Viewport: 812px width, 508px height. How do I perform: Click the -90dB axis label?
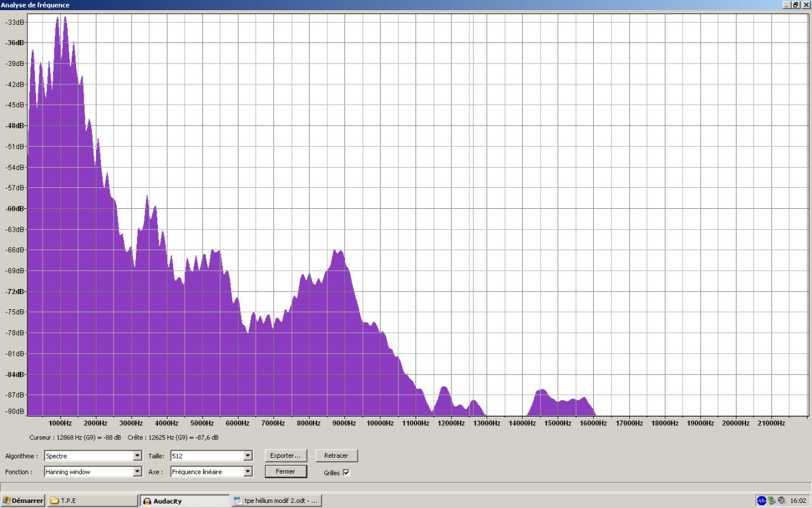(x=16, y=411)
